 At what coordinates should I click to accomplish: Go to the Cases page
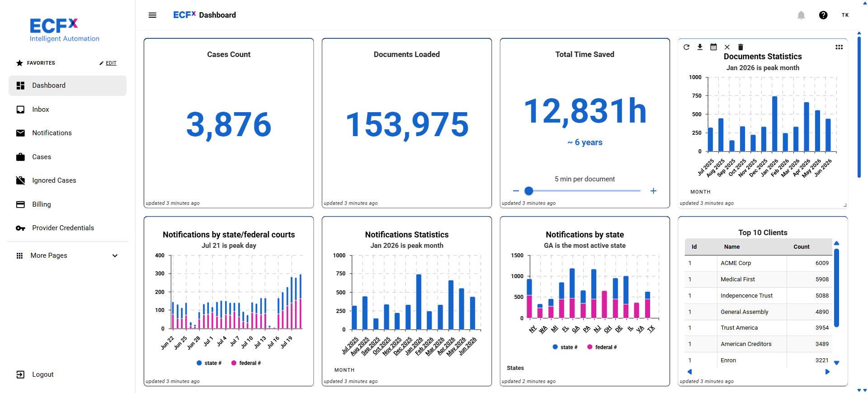(67, 157)
